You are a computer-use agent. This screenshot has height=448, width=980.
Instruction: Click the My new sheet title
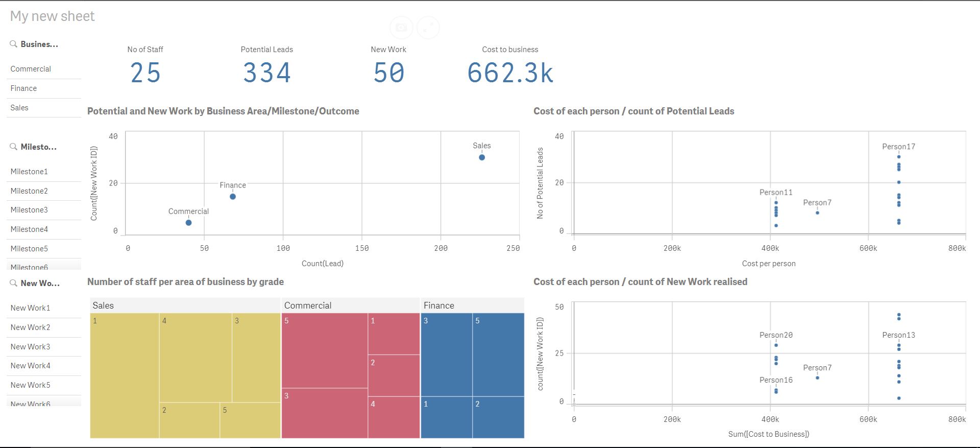[53, 16]
